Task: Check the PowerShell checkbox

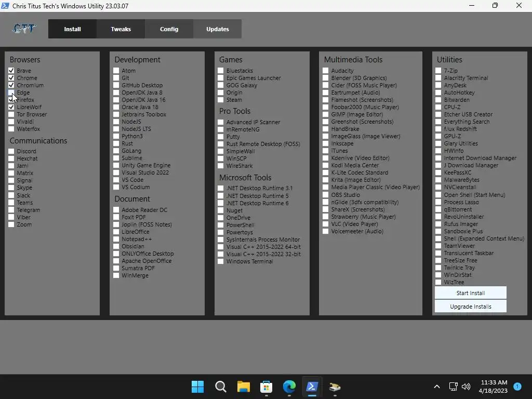Action: 220,225
